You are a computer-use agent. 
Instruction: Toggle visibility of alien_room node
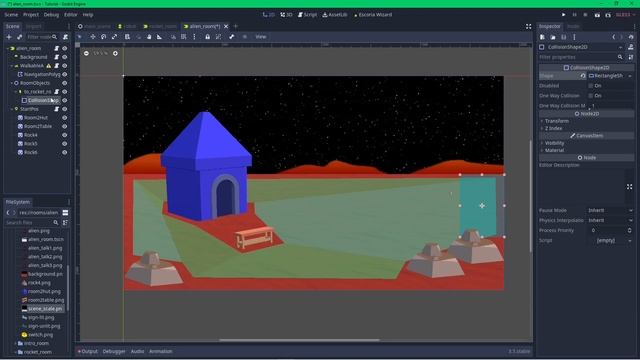[x=64, y=48]
